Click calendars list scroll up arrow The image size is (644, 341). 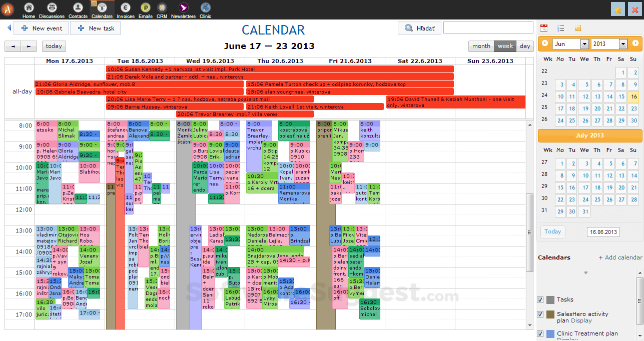pyautogui.click(x=640, y=272)
